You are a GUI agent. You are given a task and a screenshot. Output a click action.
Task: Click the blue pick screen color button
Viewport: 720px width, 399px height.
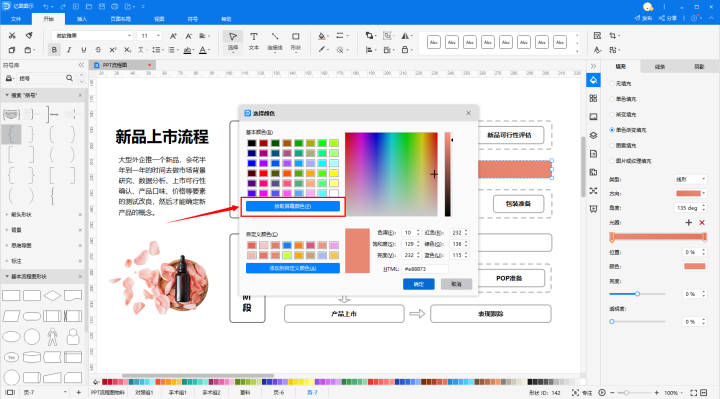(x=292, y=206)
